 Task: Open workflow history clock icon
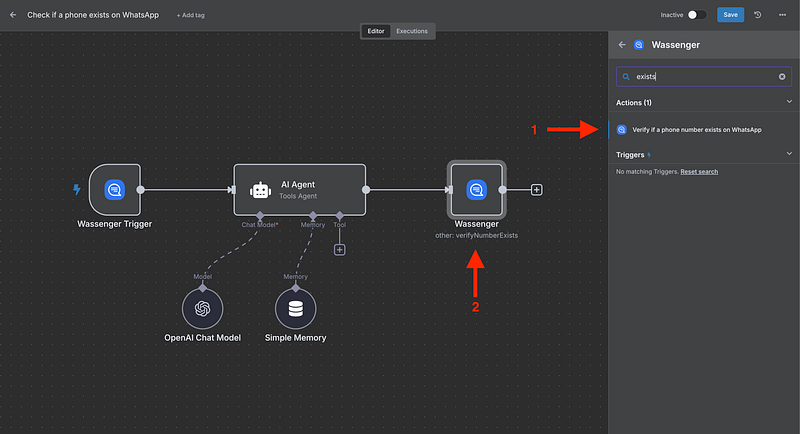click(757, 15)
